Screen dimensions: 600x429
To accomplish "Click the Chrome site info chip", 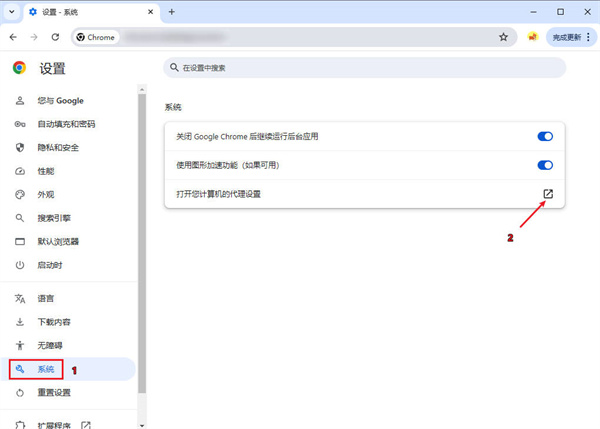I will 96,37.
